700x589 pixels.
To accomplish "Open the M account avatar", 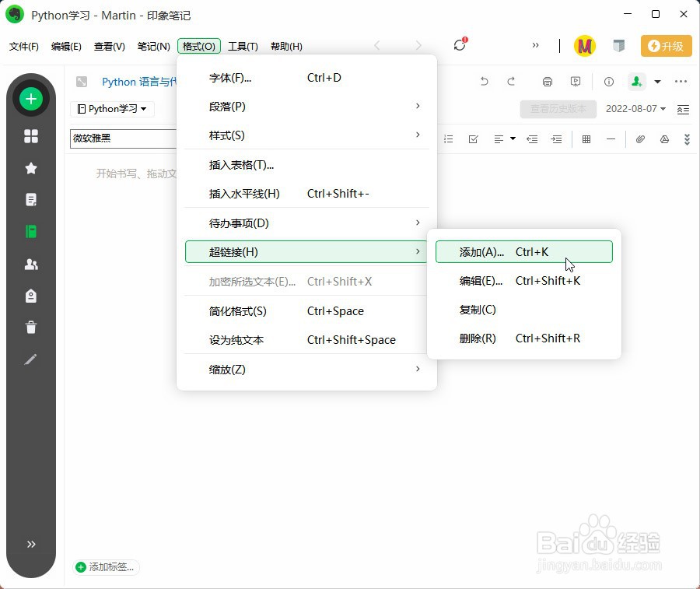I will [584, 46].
